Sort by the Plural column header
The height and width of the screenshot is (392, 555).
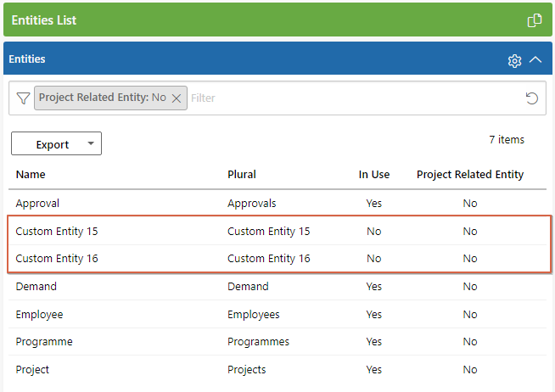242,175
